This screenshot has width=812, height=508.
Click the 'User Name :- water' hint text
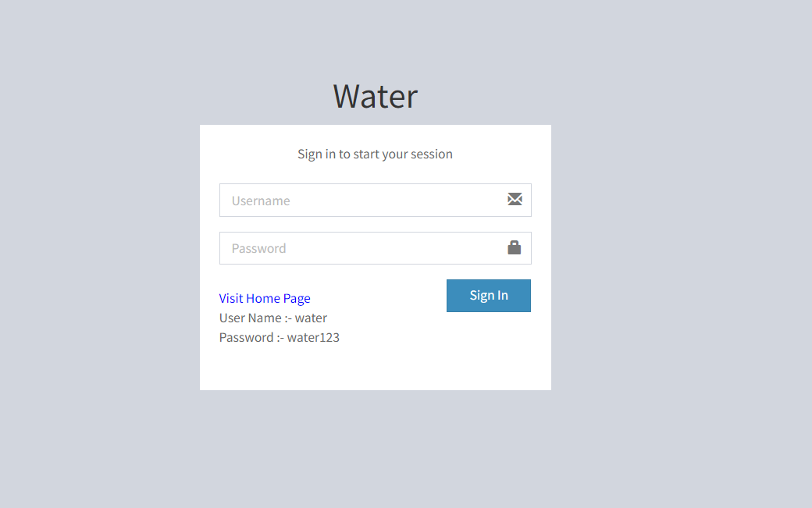pyautogui.click(x=272, y=318)
